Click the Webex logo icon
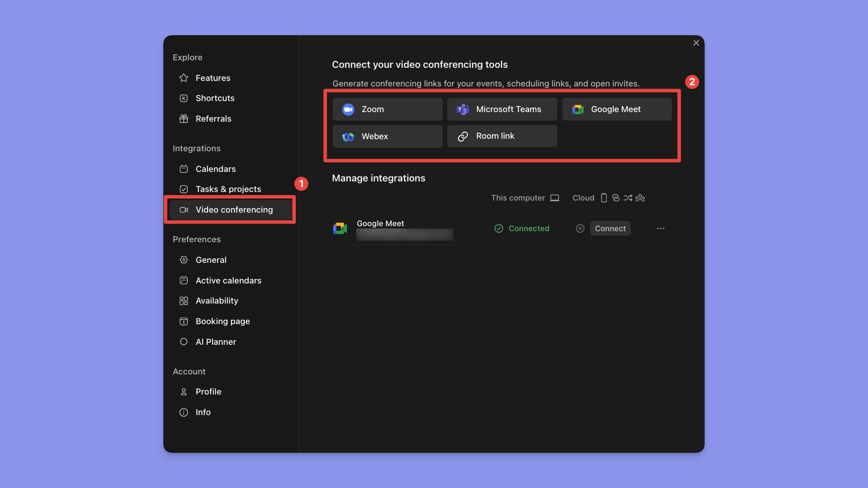868x488 pixels. 348,137
